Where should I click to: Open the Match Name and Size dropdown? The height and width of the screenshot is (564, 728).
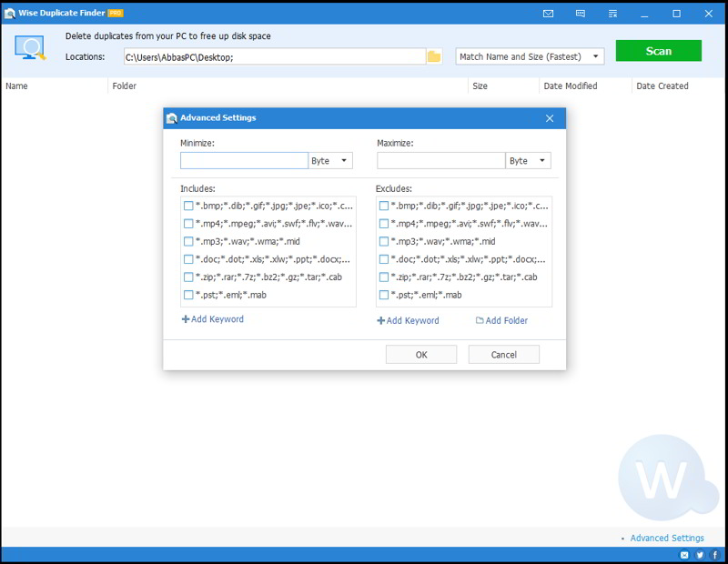[x=530, y=56]
